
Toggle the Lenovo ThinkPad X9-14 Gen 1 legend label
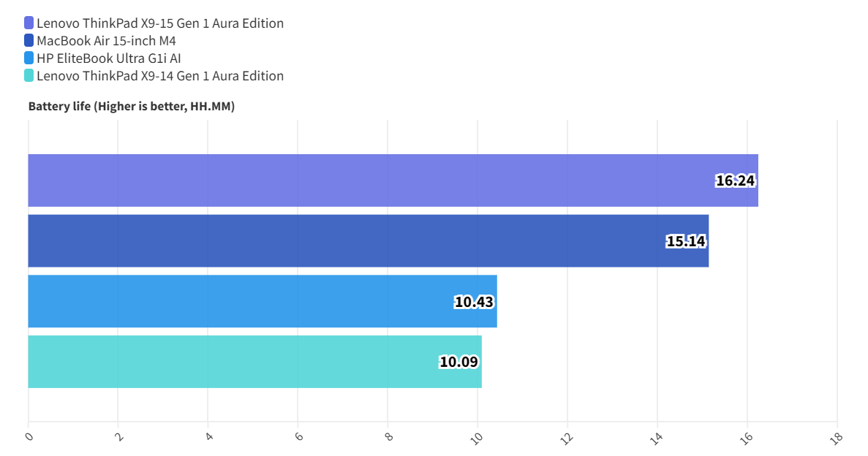[160, 76]
